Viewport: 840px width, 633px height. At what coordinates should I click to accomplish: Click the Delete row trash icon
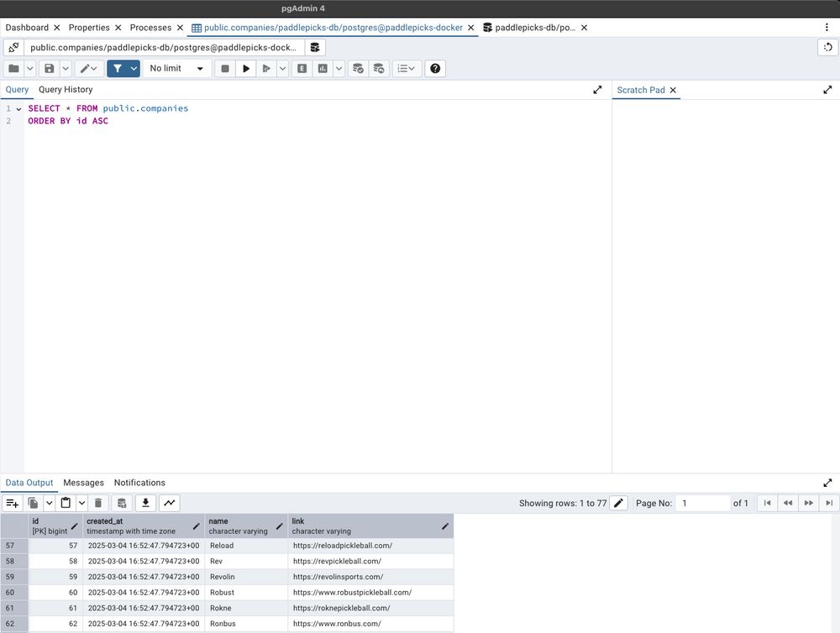pyautogui.click(x=98, y=503)
